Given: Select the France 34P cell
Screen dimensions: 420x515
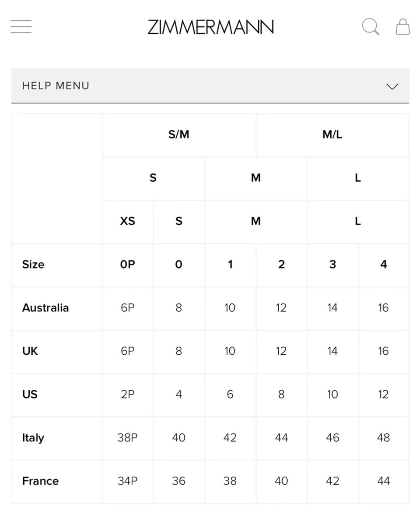Looking at the screenshot, I should point(127,481).
